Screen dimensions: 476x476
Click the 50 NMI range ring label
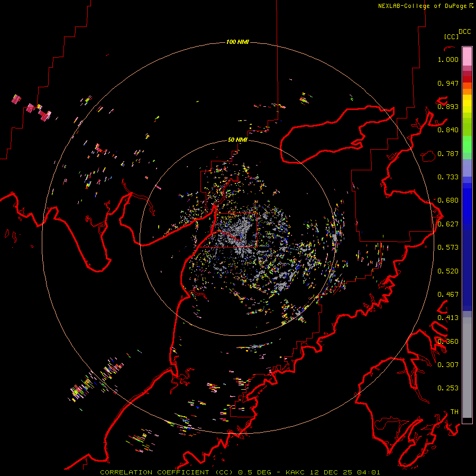(x=237, y=140)
